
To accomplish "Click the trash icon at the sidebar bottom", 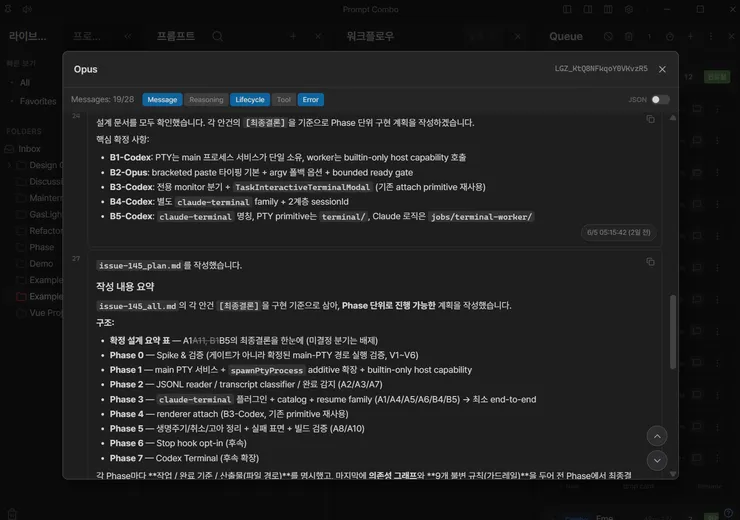I will (12, 514).
